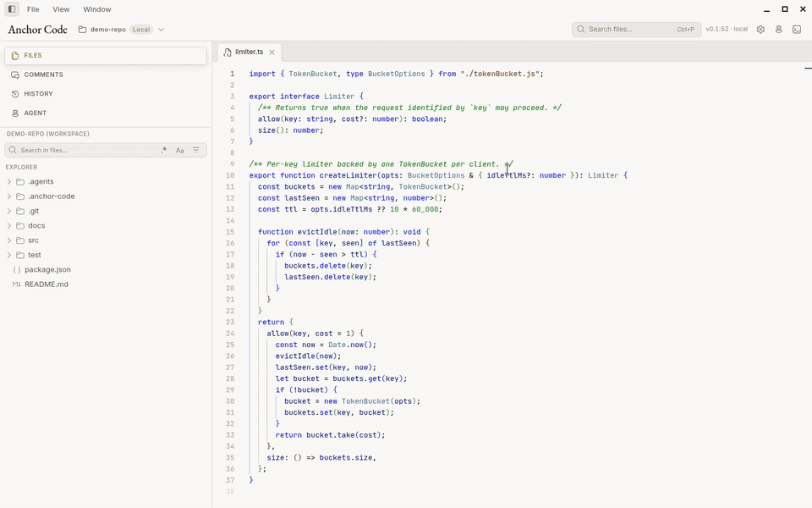This screenshot has height=508, width=812.
Task: Open the terminal panel icon
Action: coord(797,30)
